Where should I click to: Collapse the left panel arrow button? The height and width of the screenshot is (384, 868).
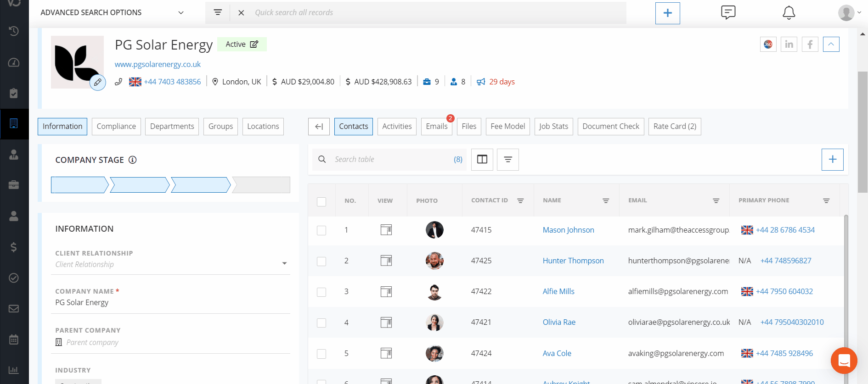(319, 127)
